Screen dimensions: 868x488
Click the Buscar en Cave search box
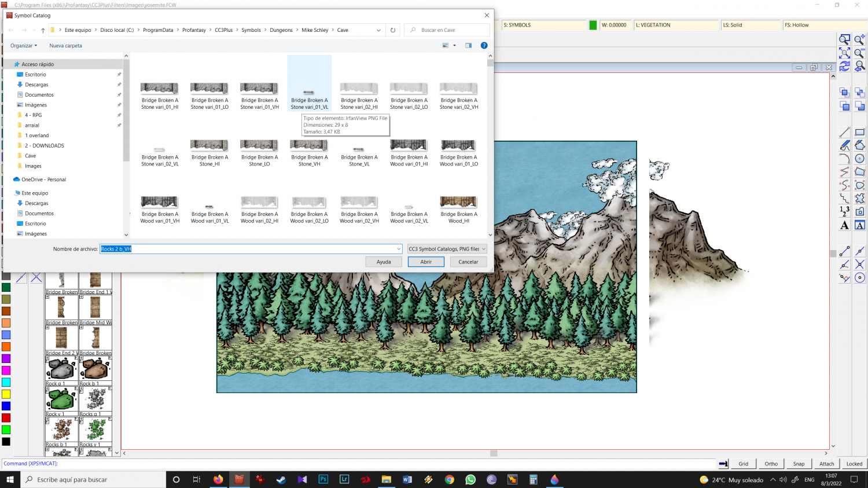point(448,30)
